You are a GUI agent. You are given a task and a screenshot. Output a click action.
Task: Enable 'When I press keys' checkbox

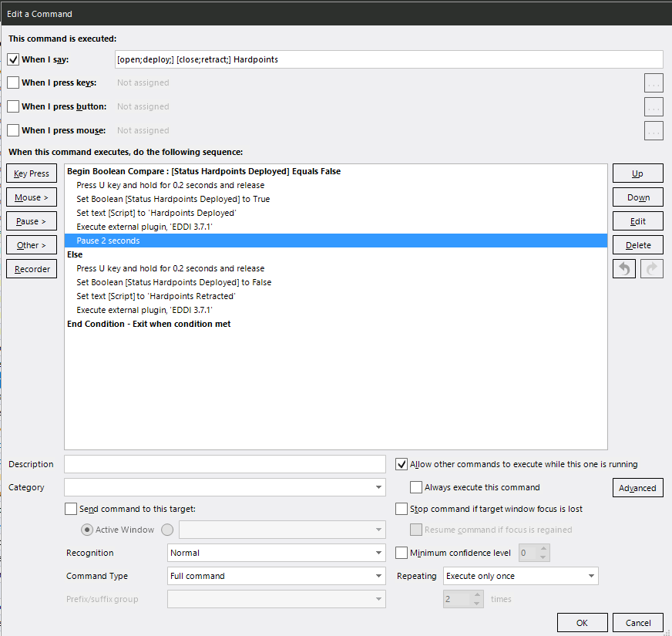13,82
